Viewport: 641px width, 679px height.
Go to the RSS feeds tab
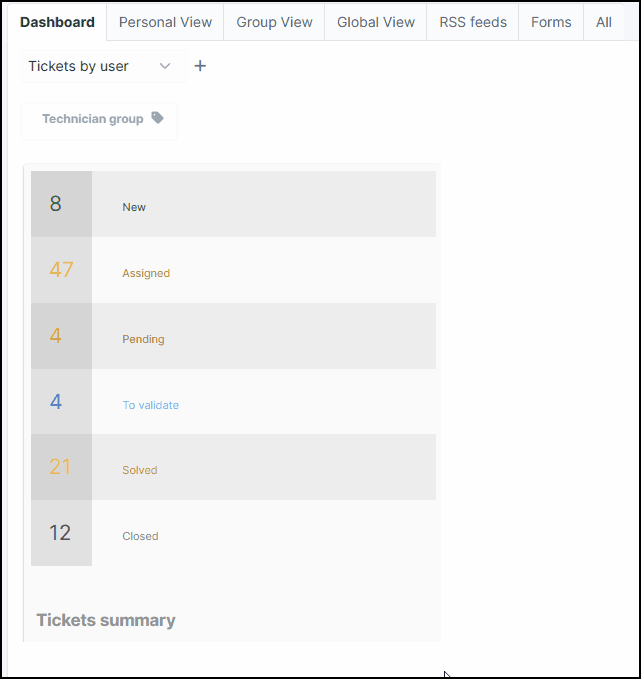click(x=473, y=22)
